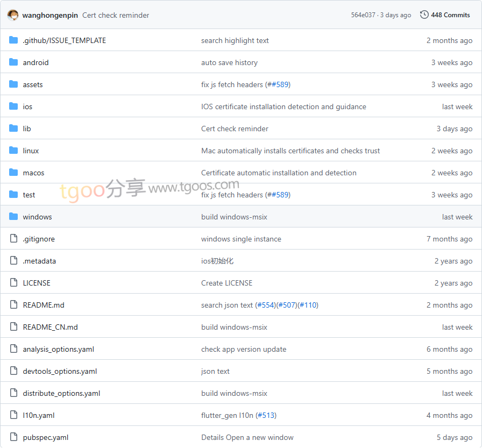Click the android folder icon
Screen dimensions: 482x448
pos(13,62)
